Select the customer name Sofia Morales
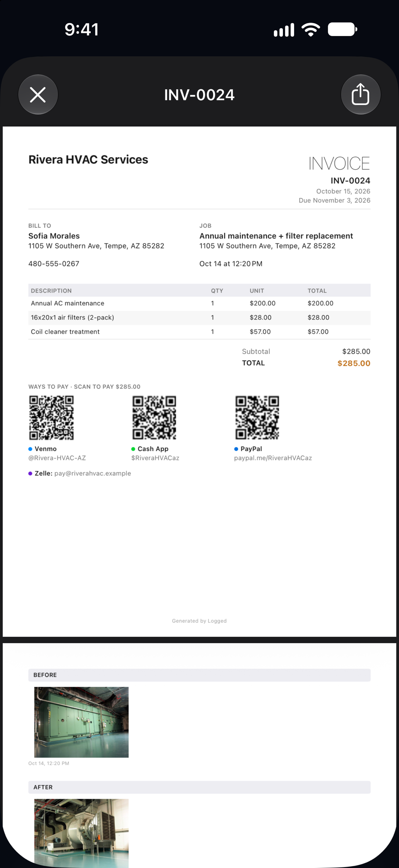 coord(54,236)
